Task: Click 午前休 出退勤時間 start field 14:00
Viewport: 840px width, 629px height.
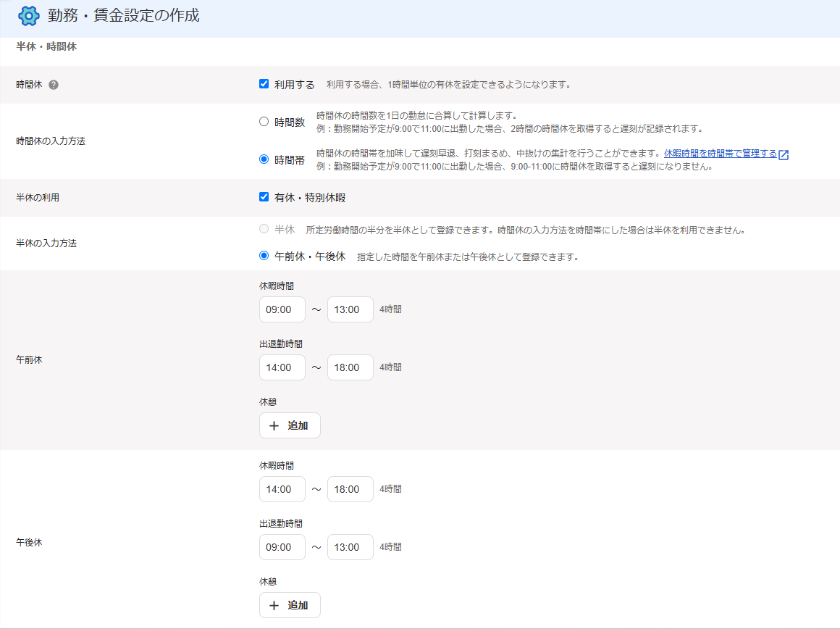Action: tap(282, 367)
